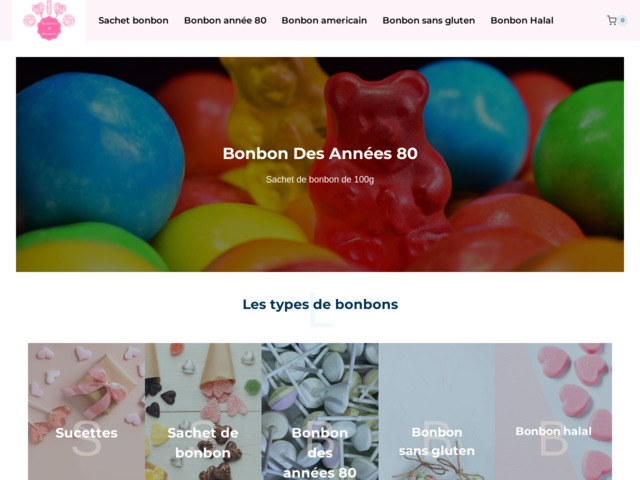Image resolution: width=640 pixels, height=480 pixels.
Task: Navigate to Bonbon Halal menu item
Action: coord(522,20)
